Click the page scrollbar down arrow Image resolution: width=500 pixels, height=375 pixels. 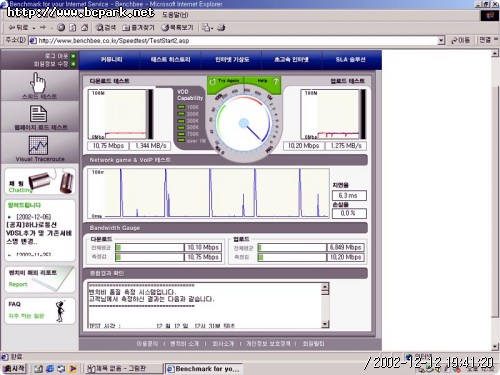495,347
